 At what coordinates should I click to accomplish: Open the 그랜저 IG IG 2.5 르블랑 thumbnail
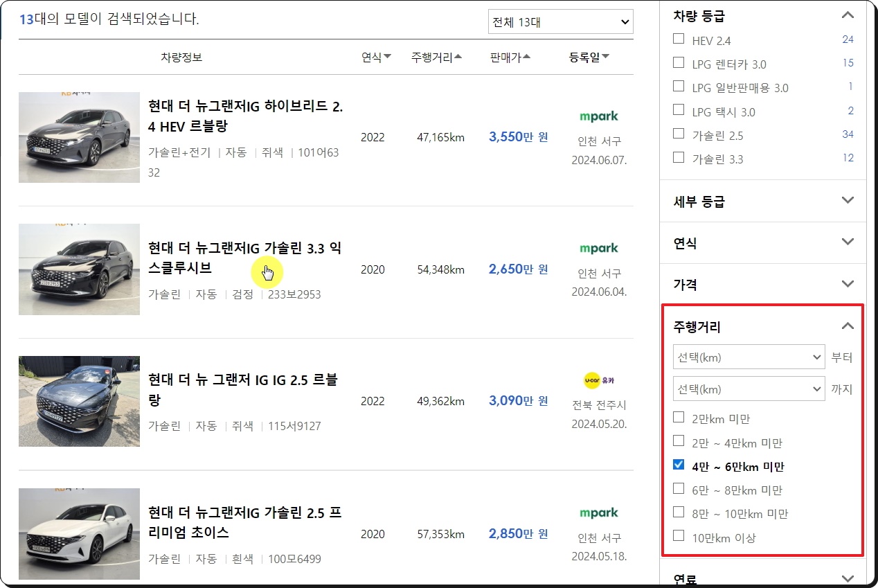click(x=79, y=401)
